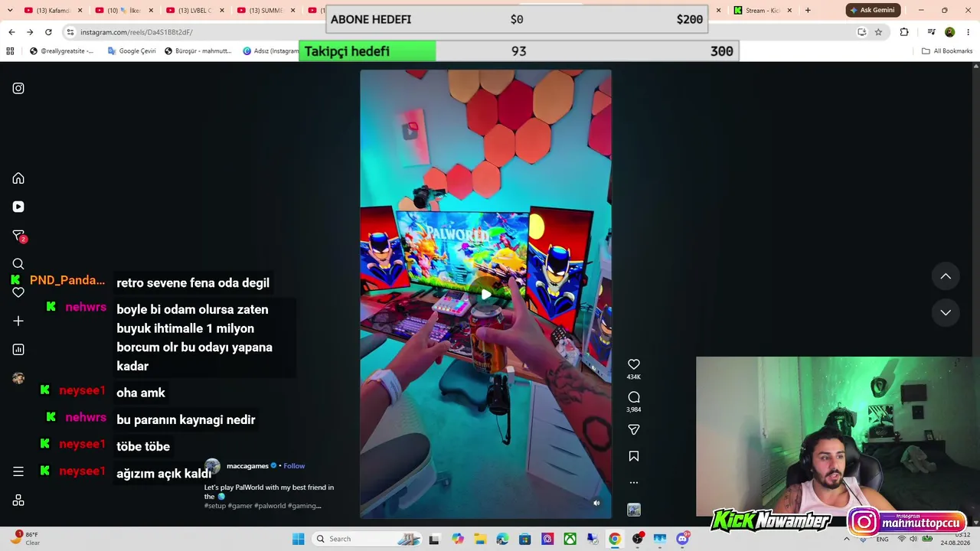Open the Windows Start menu

click(x=299, y=539)
